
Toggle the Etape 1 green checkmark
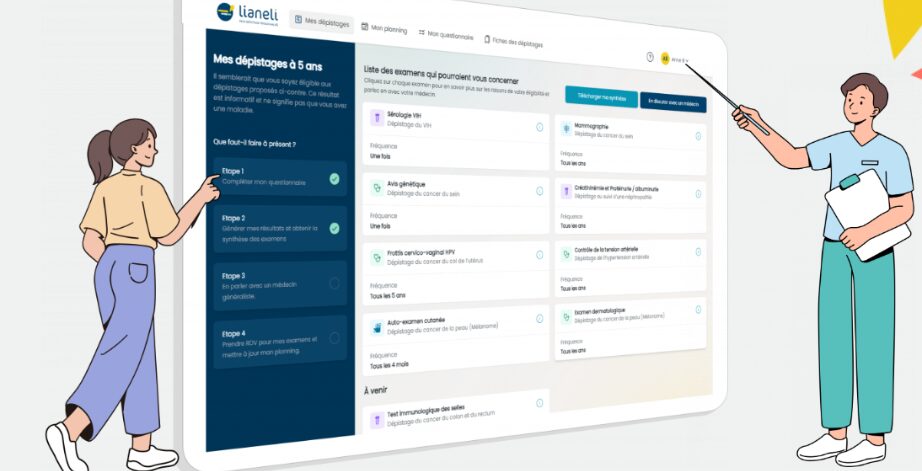[334, 179]
